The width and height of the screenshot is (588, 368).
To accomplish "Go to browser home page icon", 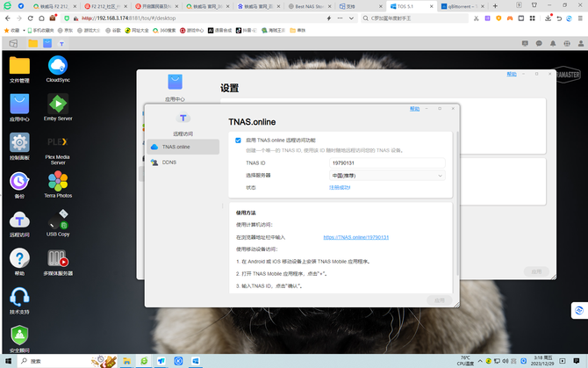I will tap(41, 18).
